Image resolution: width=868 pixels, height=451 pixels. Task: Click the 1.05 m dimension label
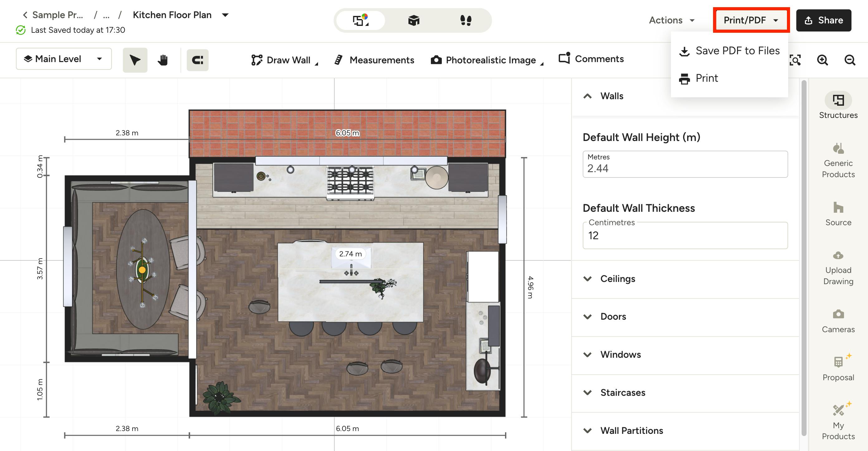[x=40, y=389]
